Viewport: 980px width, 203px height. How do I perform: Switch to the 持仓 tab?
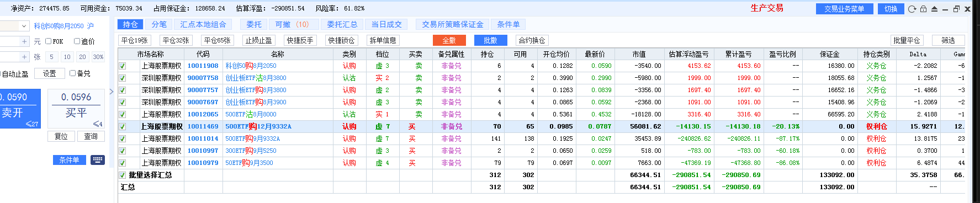130,24
